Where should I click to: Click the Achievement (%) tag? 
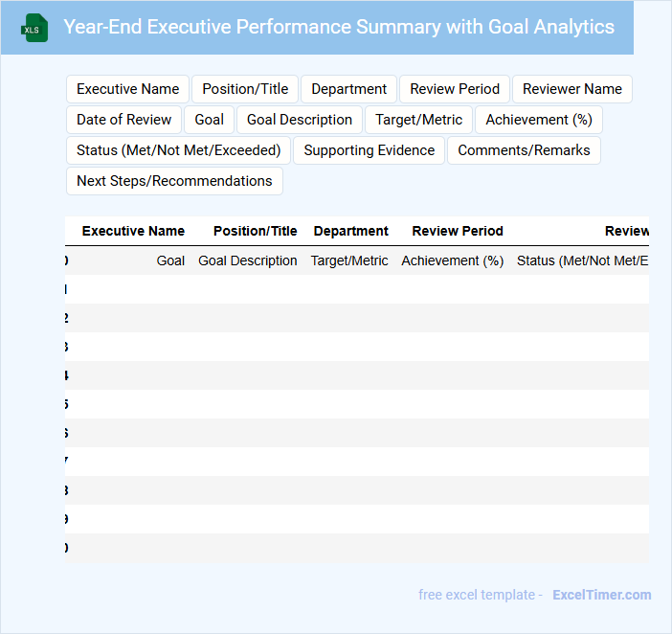coord(539,120)
